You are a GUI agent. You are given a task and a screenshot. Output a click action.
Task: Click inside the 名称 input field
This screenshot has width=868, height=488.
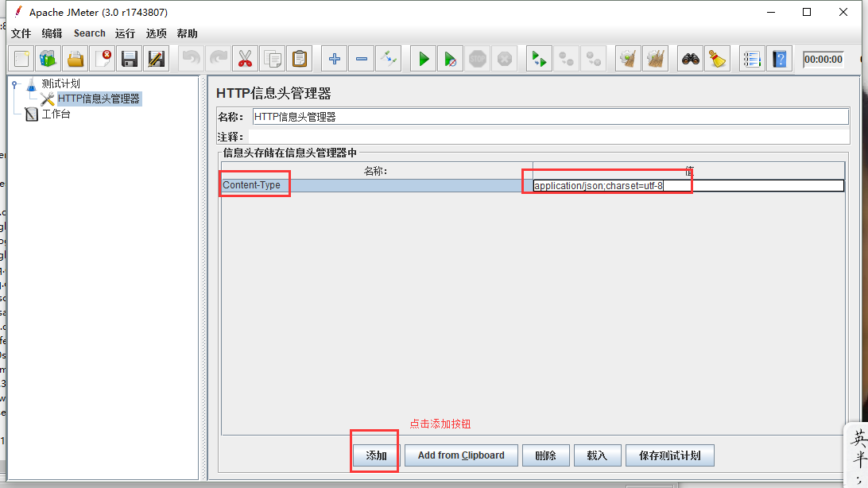477,116
